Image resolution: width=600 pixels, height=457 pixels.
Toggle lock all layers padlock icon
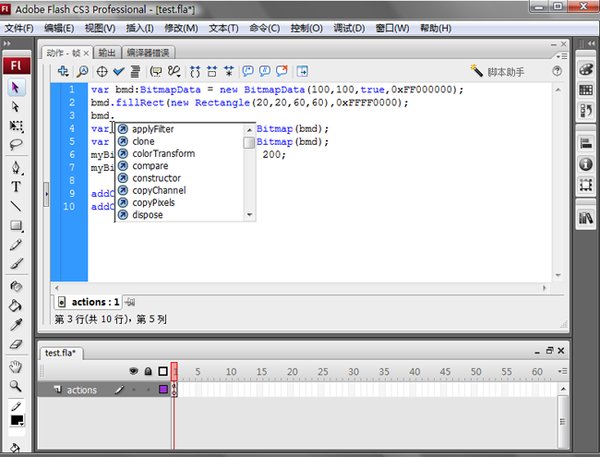[148, 372]
